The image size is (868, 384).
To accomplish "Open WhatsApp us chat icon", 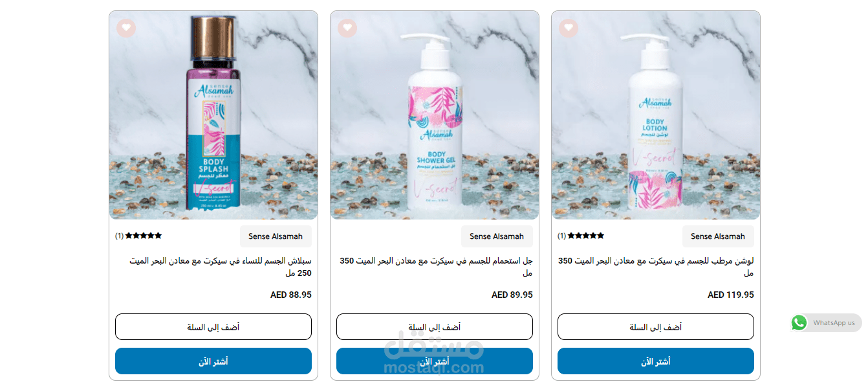I will point(799,322).
